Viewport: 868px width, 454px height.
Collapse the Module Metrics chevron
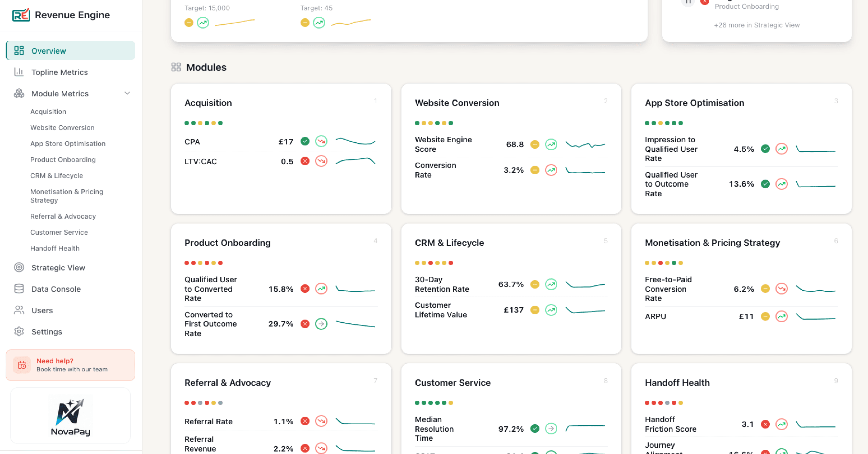[x=127, y=93]
